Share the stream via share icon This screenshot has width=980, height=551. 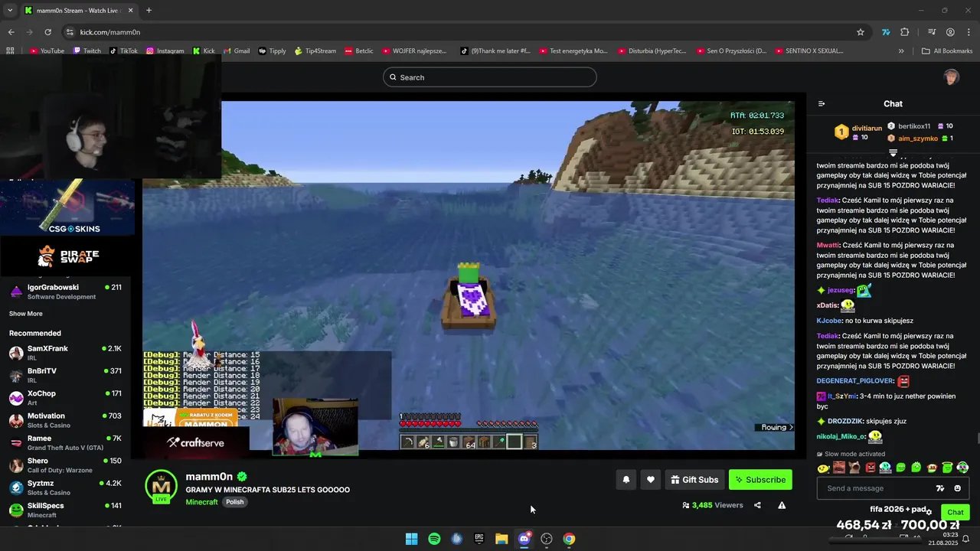[x=757, y=505]
